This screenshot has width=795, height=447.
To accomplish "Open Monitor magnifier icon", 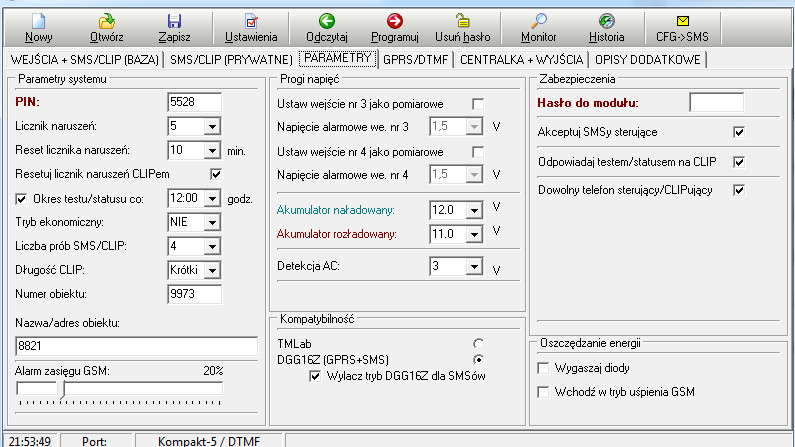I will [538, 21].
